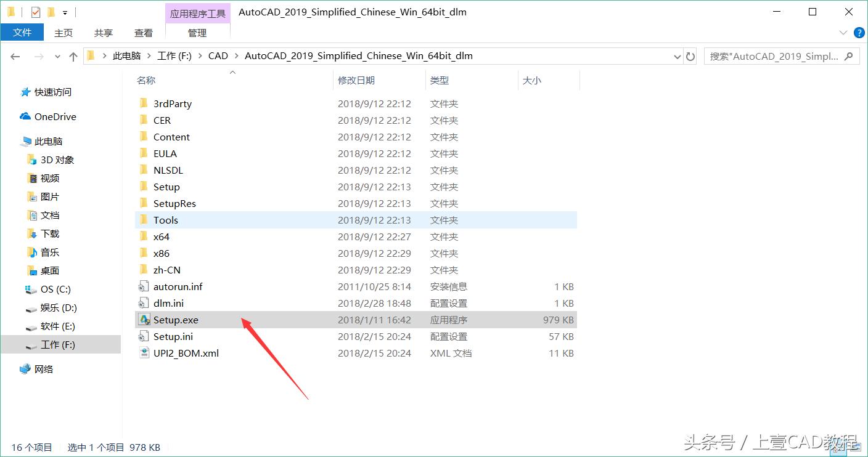Switch to the 管理 application tools tab

click(x=197, y=33)
